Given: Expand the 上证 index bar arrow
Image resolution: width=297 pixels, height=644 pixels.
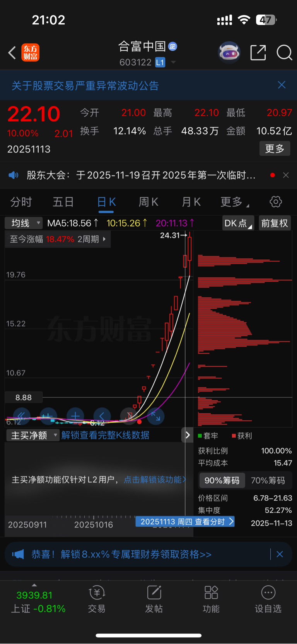Looking at the screenshot, I should point(34,585).
